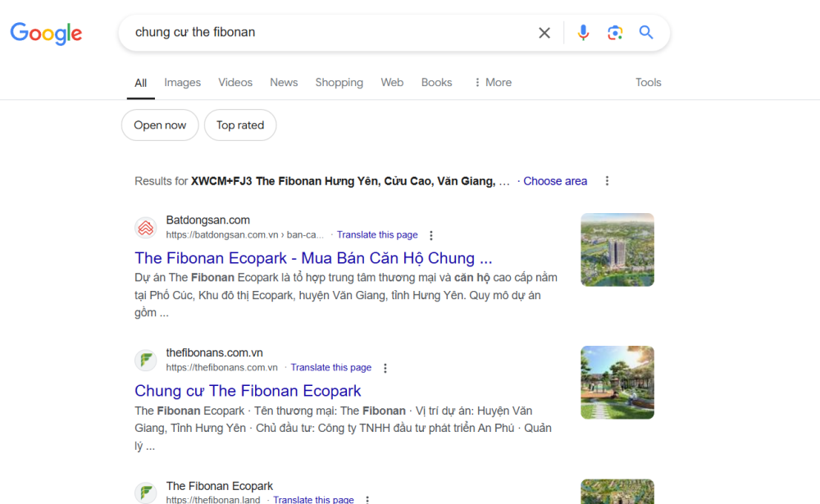
Task: Click the Choose area link
Action: pyautogui.click(x=555, y=181)
